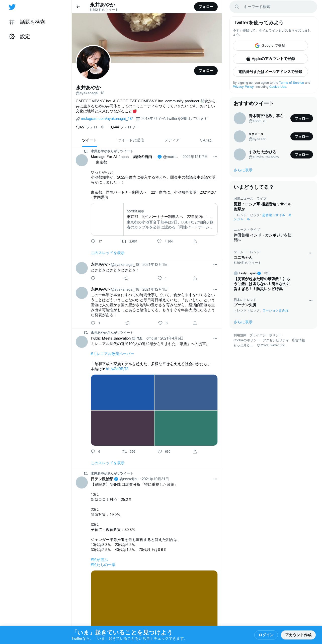Select the ツイート tab

89,140
